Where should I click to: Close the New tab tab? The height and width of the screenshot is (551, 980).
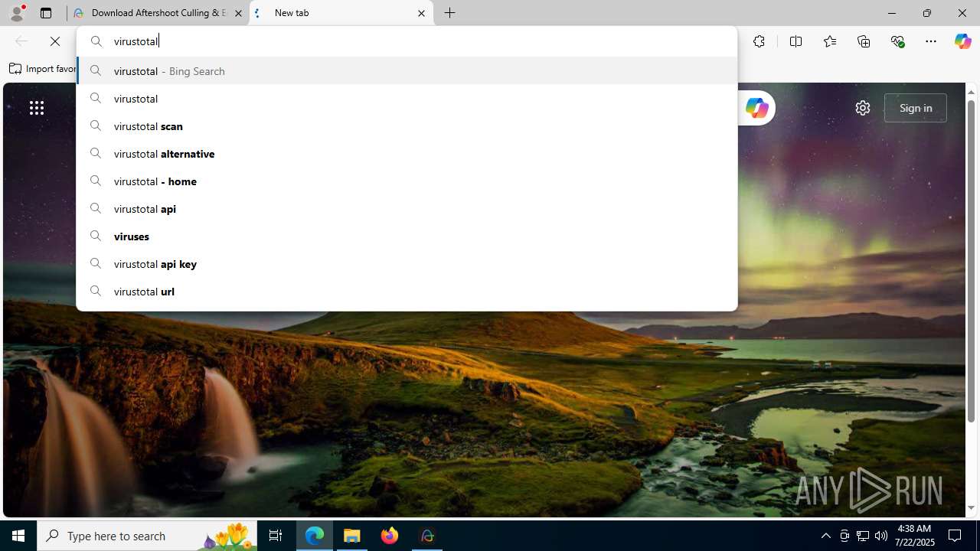tap(421, 13)
